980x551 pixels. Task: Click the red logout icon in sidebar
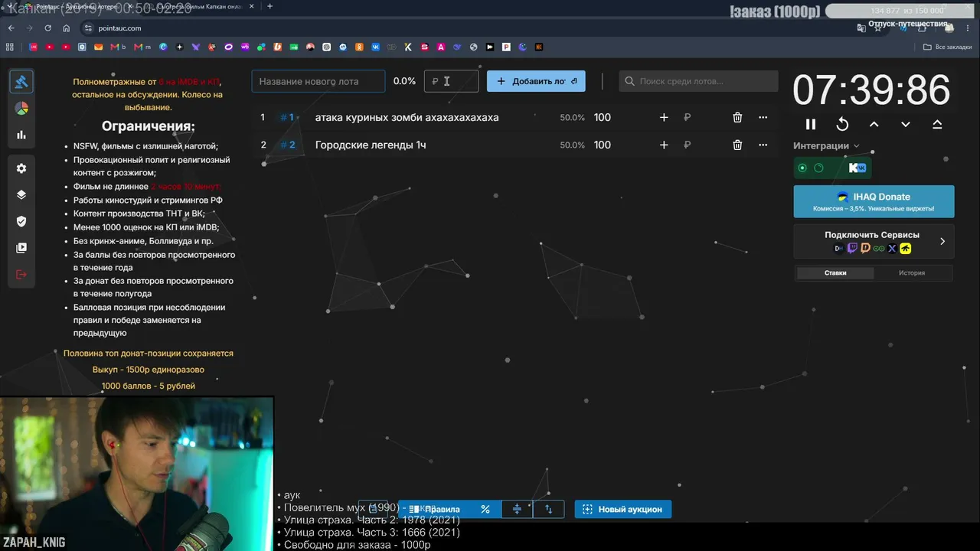click(21, 275)
